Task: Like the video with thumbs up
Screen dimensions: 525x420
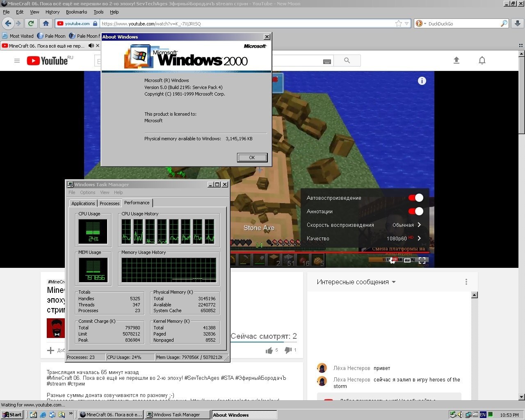Action: pos(269,350)
